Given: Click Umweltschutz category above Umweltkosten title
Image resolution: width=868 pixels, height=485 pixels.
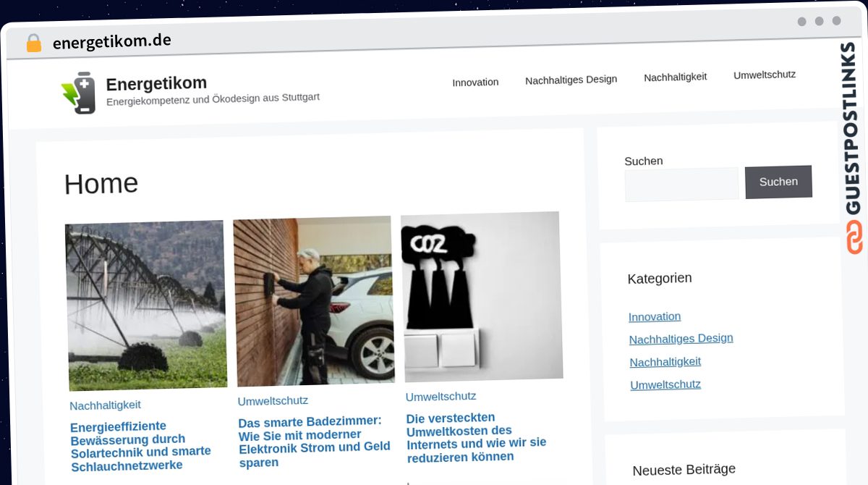Looking at the screenshot, I should (441, 397).
